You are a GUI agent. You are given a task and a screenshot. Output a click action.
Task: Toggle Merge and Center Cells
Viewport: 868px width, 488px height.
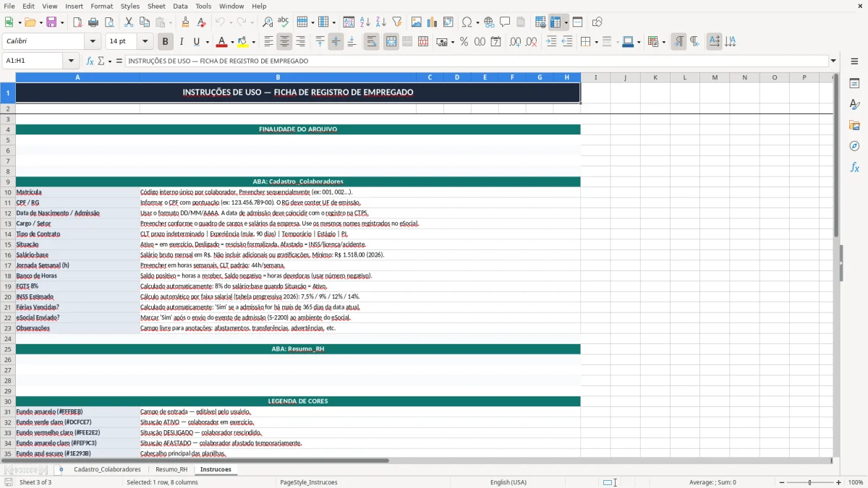pos(391,42)
